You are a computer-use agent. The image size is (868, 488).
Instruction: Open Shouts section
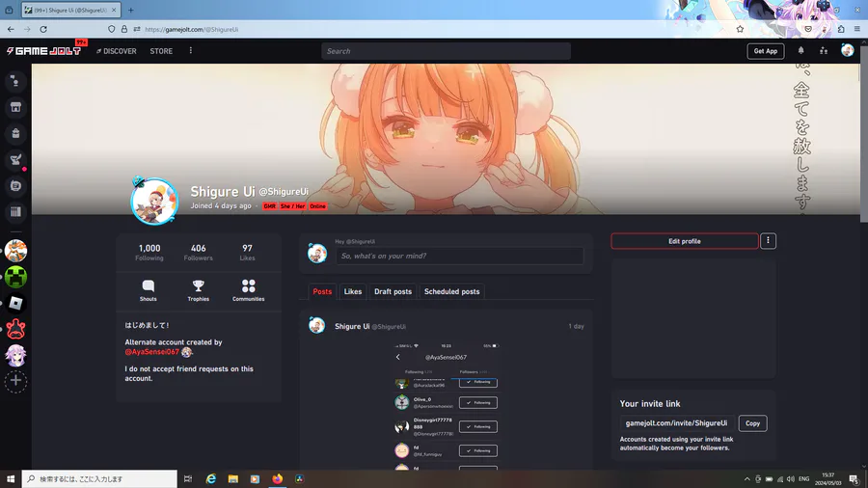pos(148,290)
